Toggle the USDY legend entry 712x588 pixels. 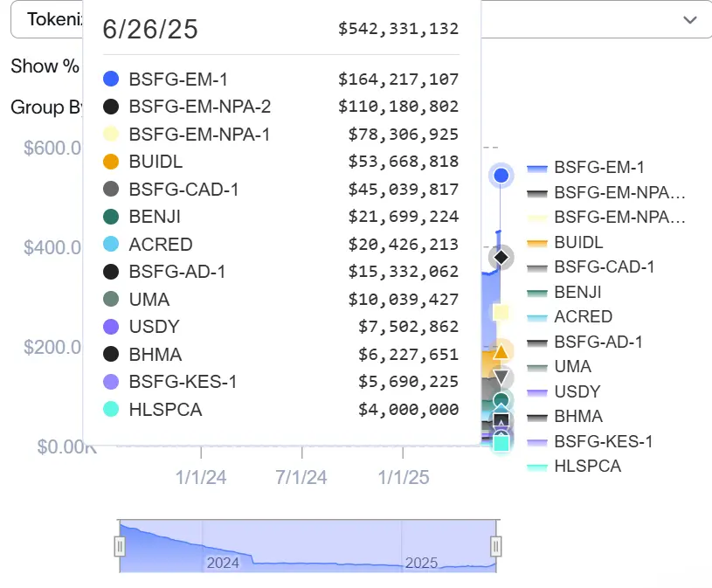[x=578, y=391]
